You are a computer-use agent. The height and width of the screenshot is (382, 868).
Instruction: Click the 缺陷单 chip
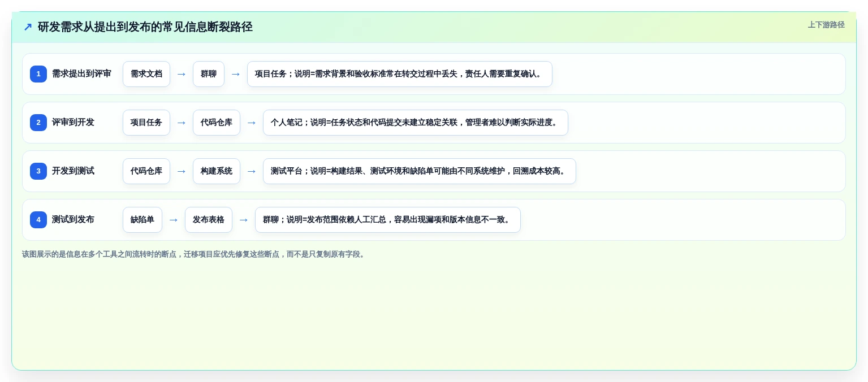coord(142,220)
